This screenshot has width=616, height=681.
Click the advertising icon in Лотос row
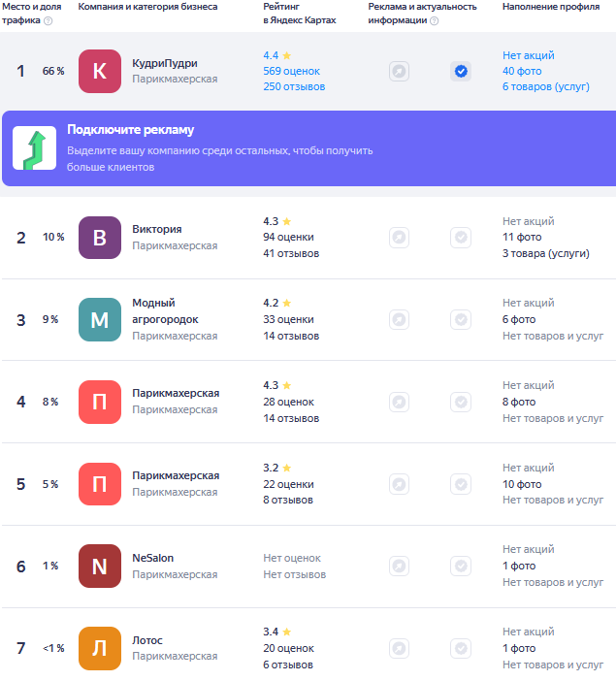click(x=399, y=648)
